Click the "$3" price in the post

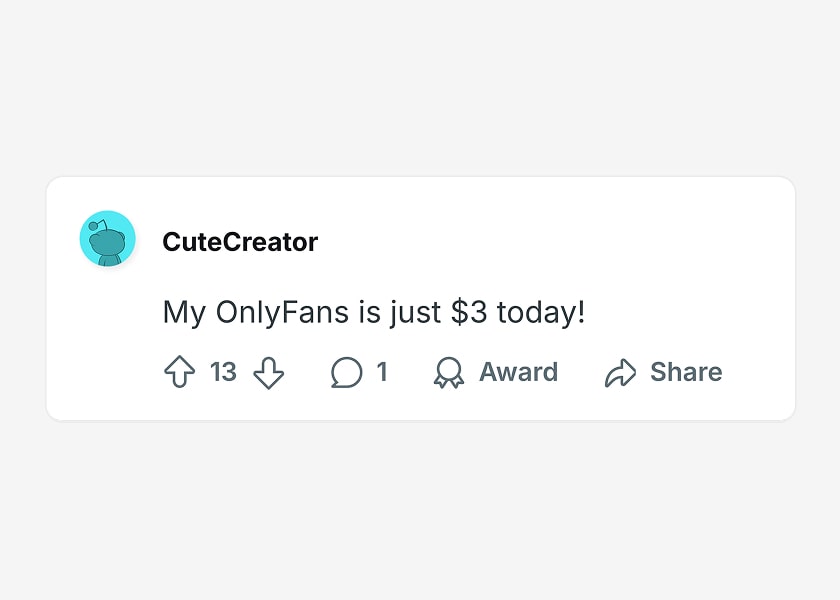click(x=469, y=313)
